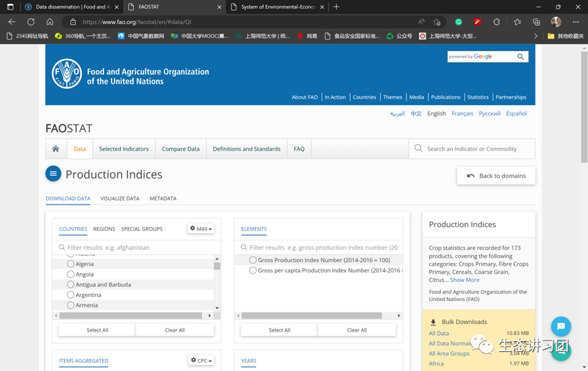
Task: Click countries list scroll up arrow
Action: (x=217, y=259)
